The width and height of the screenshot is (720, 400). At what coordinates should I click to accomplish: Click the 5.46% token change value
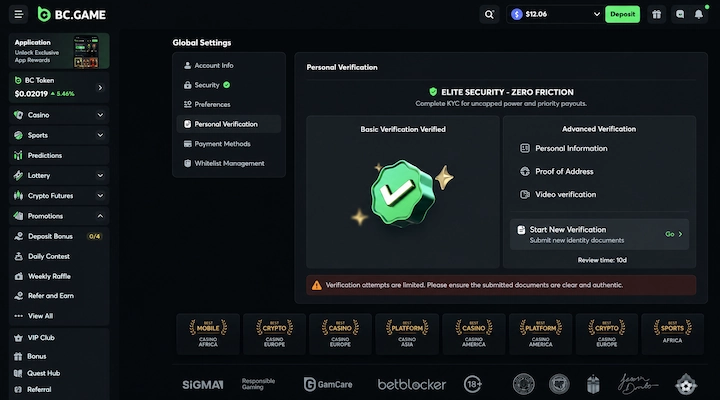pos(63,94)
